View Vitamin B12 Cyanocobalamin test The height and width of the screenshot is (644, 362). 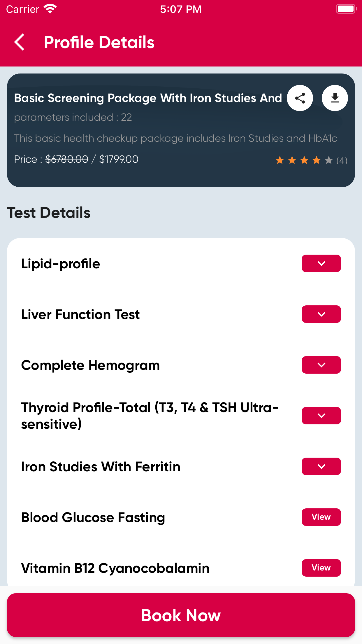tap(321, 568)
